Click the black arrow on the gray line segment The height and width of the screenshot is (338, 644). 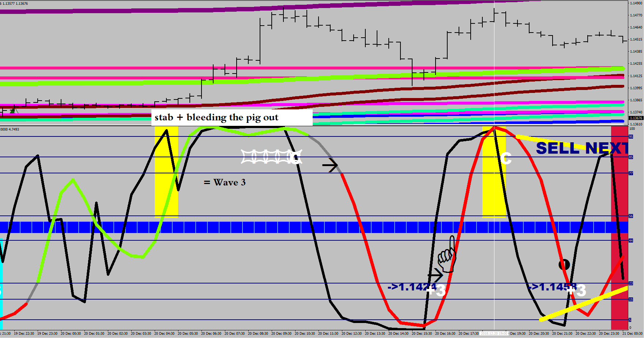coord(330,165)
